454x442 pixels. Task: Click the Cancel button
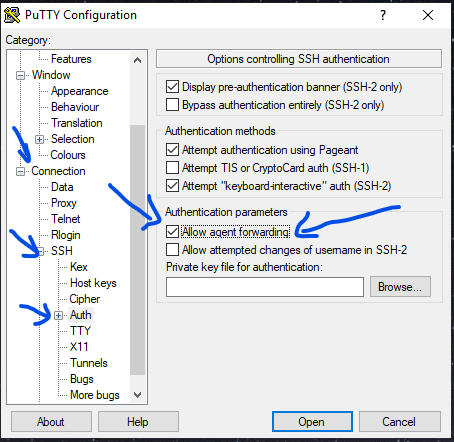tap(400, 422)
